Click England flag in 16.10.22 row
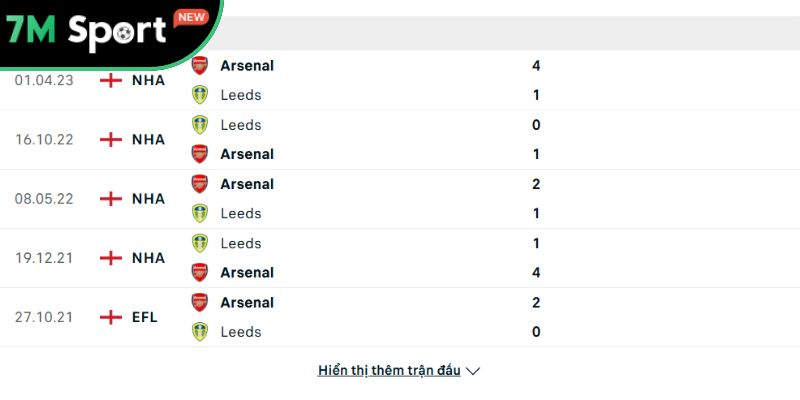Viewport: 800px width, 400px height. [111, 139]
